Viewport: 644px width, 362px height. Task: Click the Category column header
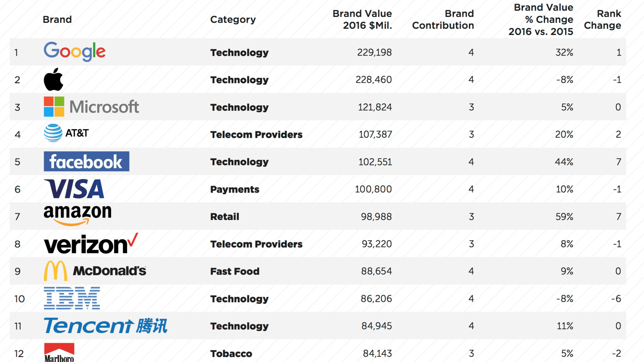click(x=233, y=20)
